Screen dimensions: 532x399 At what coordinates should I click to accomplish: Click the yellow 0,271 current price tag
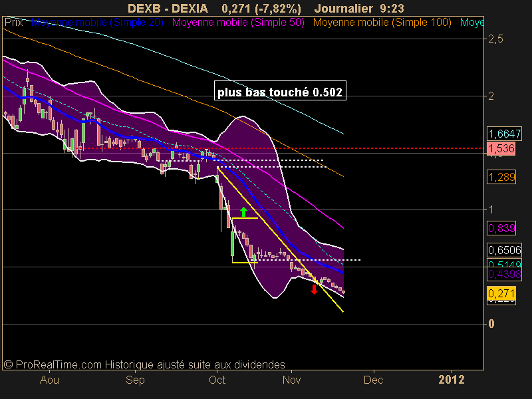pos(501,293)
